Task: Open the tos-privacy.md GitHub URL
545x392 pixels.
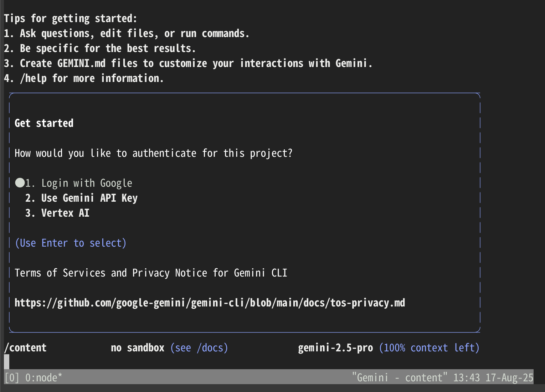Action: [210, 303]
